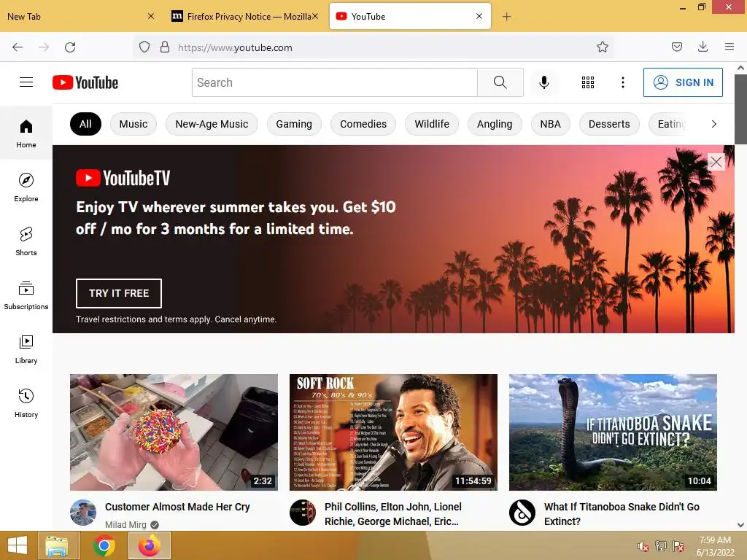Click the Milad Mirg channel name
Screen dimensions: 747x560
tap(125, 524)
